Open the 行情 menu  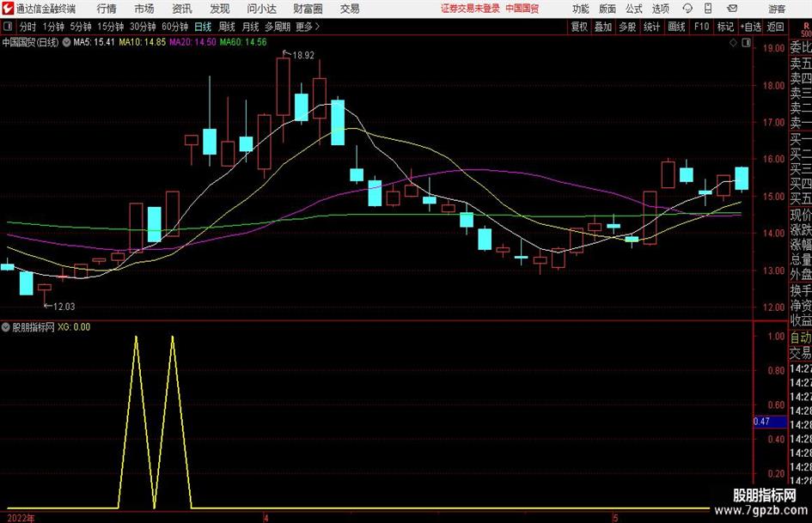107,9
